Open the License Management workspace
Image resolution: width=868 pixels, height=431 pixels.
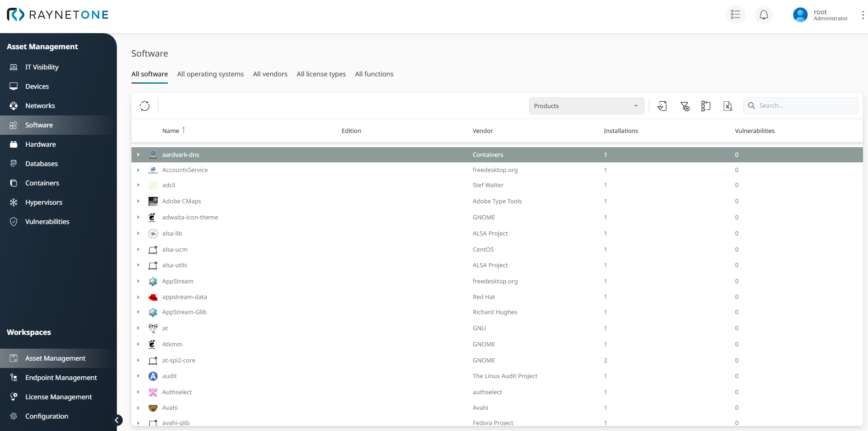click(x=58, y=397)
